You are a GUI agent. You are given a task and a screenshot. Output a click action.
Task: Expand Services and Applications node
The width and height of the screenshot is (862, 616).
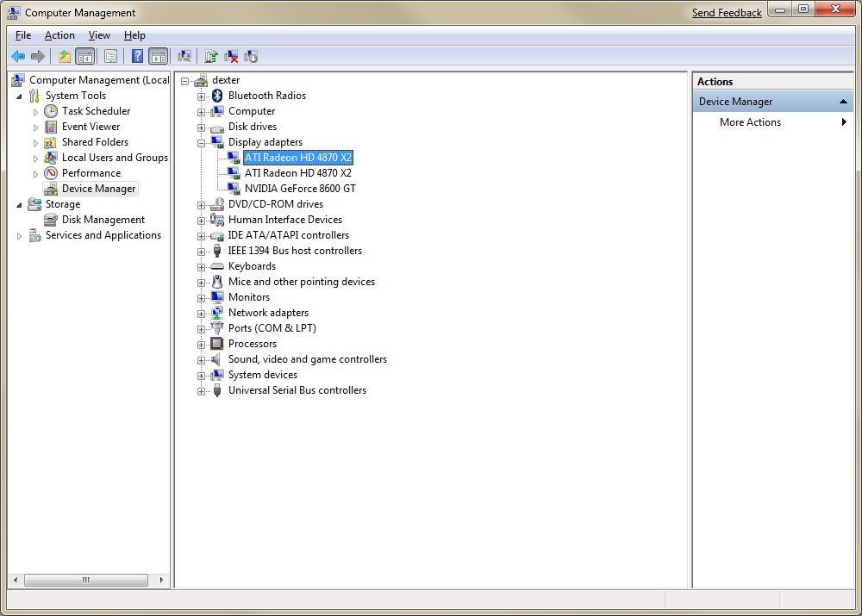[20, 236]
